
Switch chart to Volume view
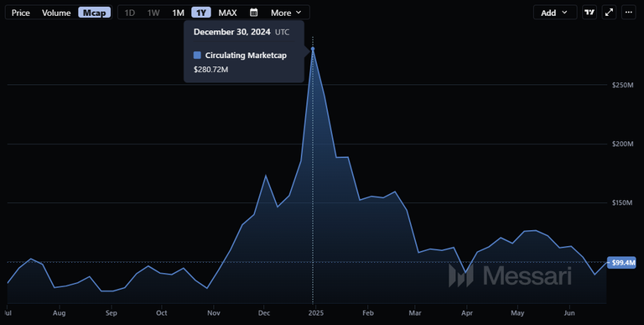pos(56,13)
